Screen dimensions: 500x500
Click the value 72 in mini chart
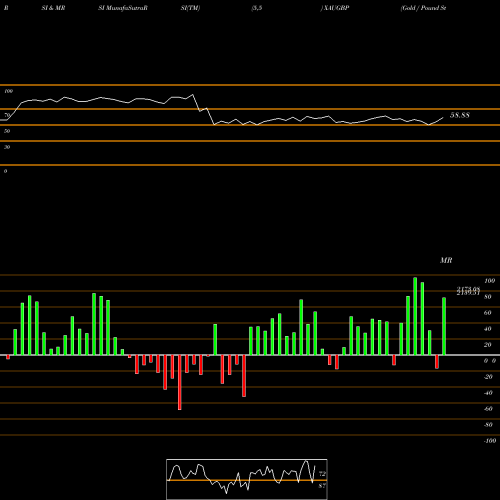322,474
